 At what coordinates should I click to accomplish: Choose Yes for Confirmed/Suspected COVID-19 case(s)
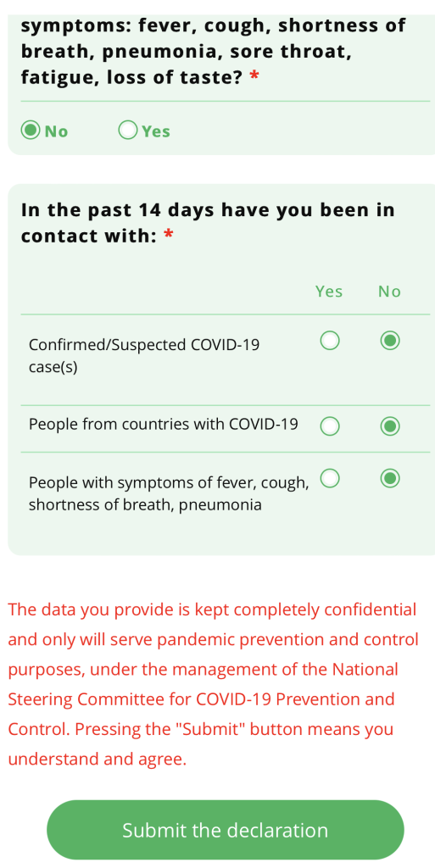[x=330, y=341]
